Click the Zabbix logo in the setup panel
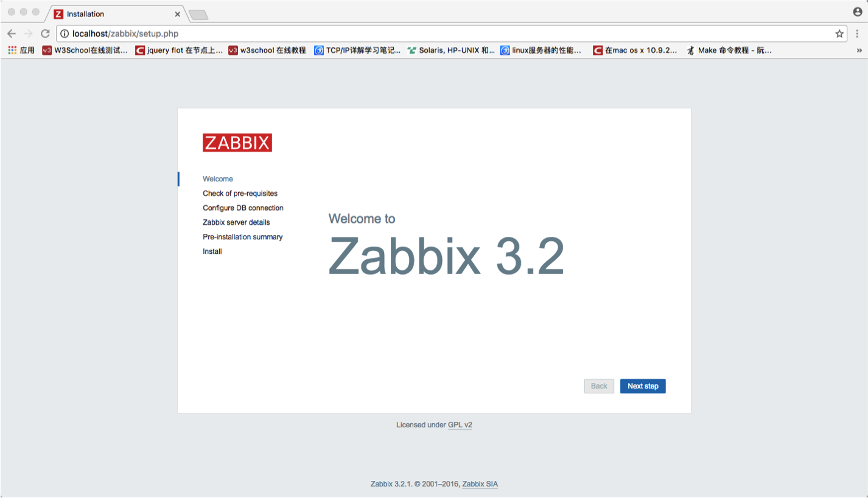The image size is (868, 498). pos(237,142)
